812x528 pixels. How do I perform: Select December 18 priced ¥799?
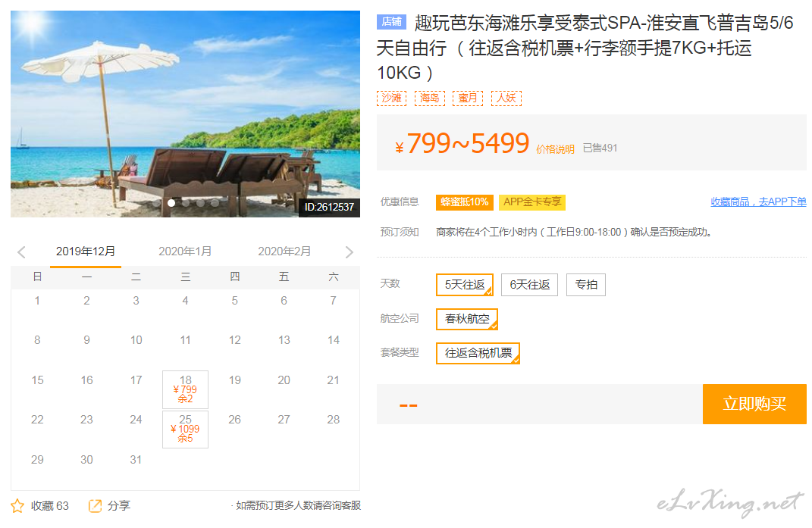[x=186, y=390]
